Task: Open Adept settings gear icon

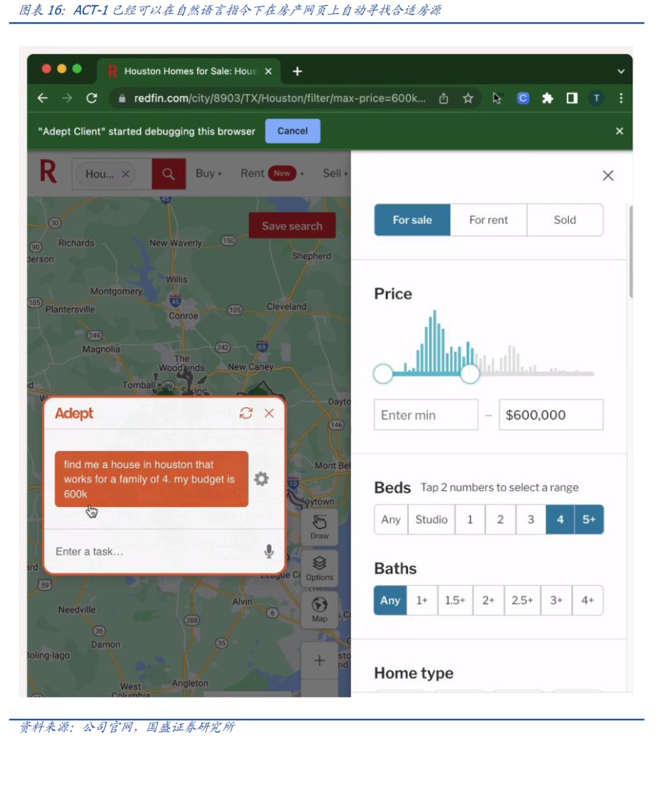Action: (x=261, y=479)
